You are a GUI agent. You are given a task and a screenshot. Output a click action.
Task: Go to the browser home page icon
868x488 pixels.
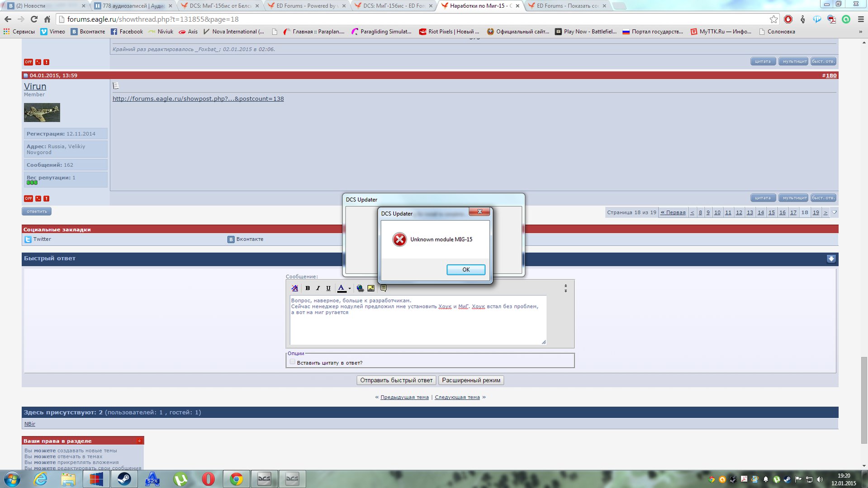click(47, 19)
